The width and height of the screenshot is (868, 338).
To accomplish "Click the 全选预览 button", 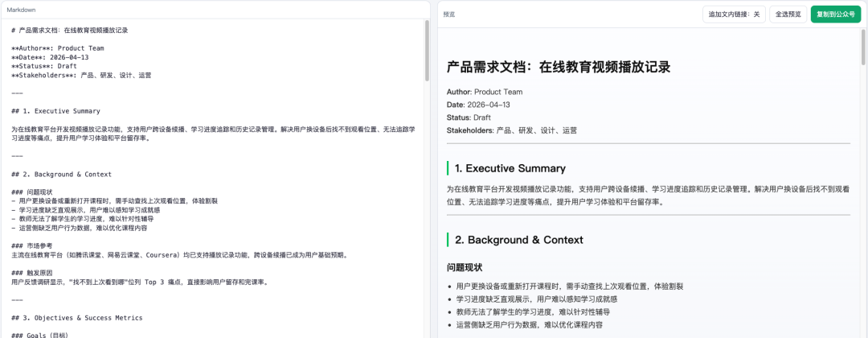I will click(x=788, y=14).
